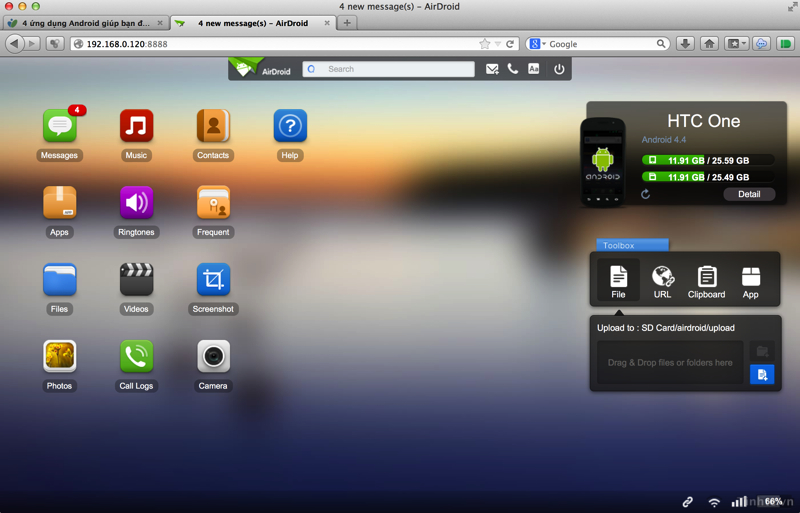Screen dimensions: 800x513
Task: Open the Screenshot tool
Action: point(213,280)
